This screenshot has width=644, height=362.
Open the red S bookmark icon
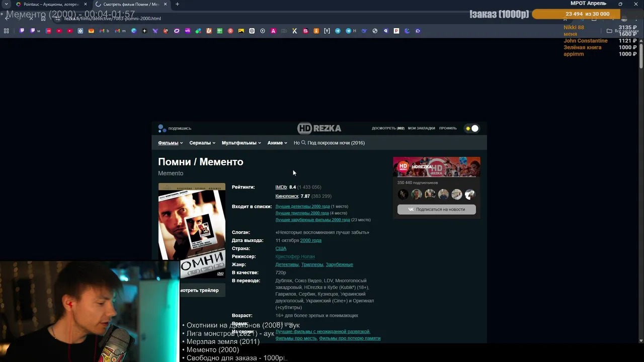[305, 31]
